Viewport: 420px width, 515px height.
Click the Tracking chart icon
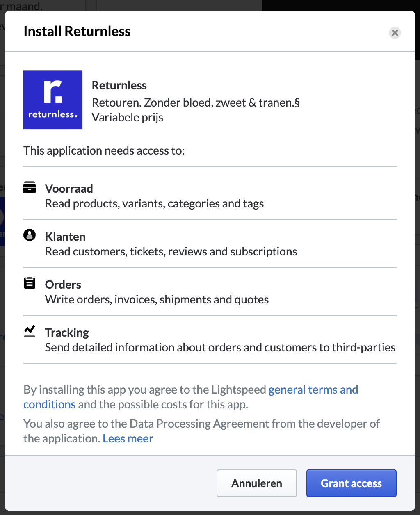coord(30,331)
